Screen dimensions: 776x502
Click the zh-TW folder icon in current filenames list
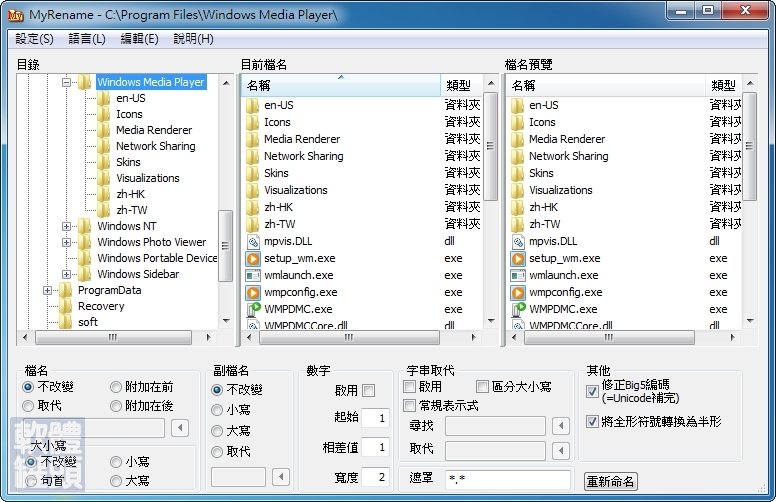click(x=253, y=224)
